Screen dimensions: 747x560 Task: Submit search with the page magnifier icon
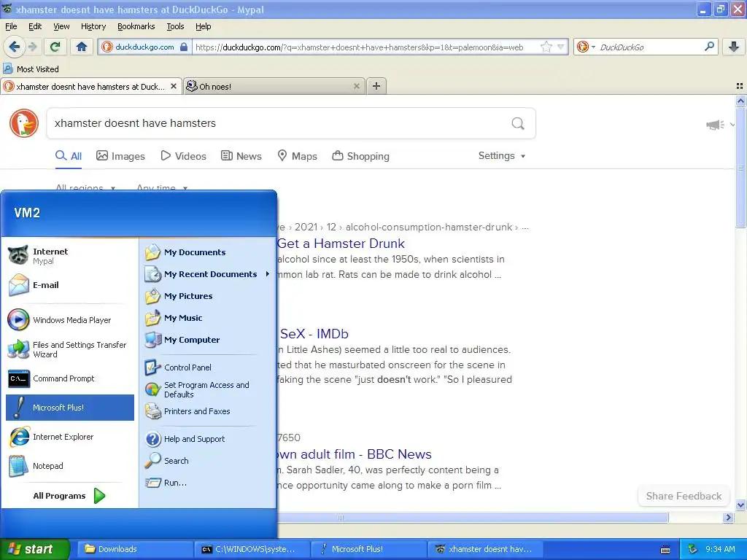(x=518, y=124)
